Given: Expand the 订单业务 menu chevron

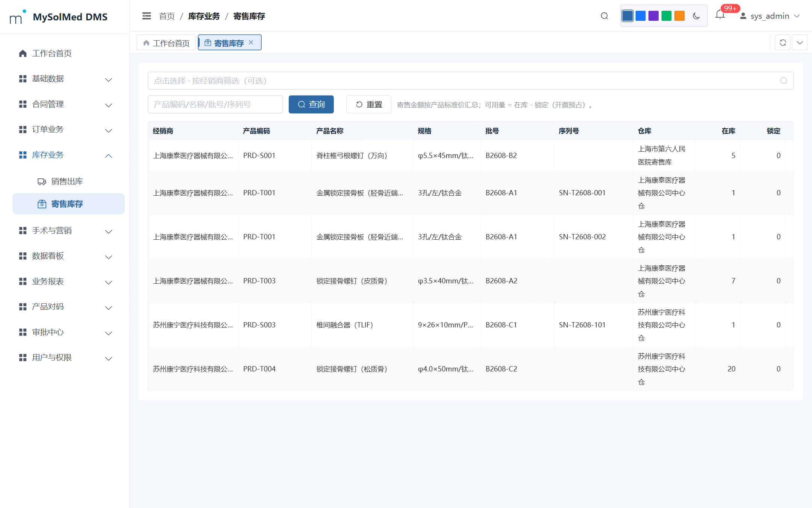Looking at the screenshot, I should click(109, 131).
